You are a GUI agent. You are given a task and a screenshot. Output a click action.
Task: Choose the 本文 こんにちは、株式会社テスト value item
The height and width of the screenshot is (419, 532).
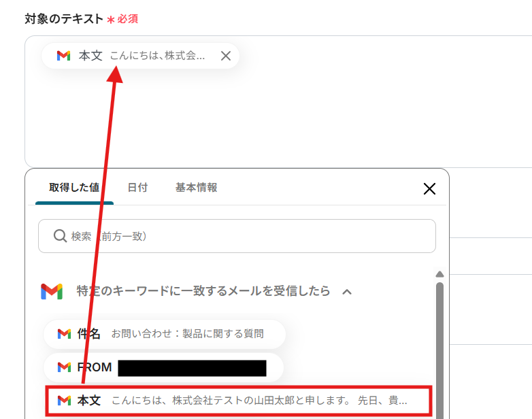pyautogui.click(x=239, y=401)
